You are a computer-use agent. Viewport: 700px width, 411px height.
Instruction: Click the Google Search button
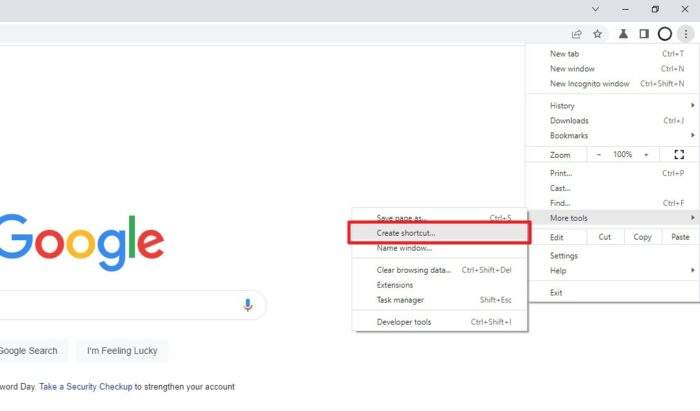tap(33, 351)
